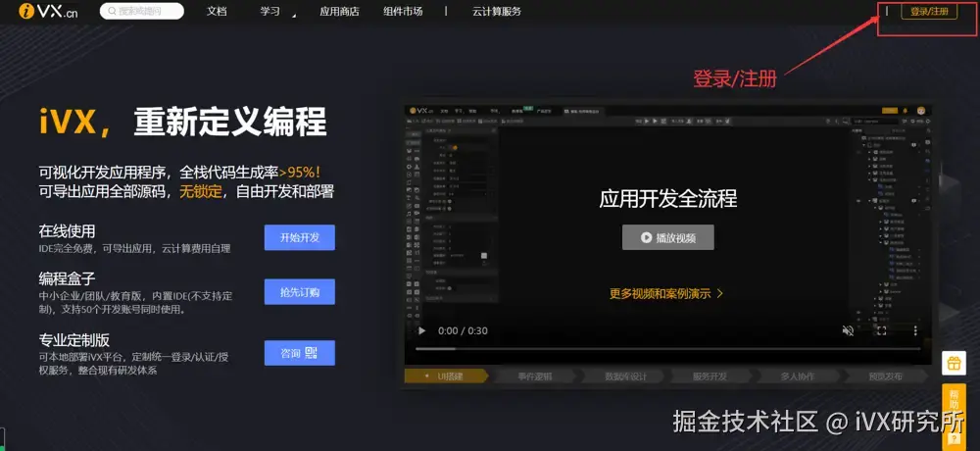Click the 专业定制版 heading
The width and height of the screenshot is (980, 451).
click(73, 340)
